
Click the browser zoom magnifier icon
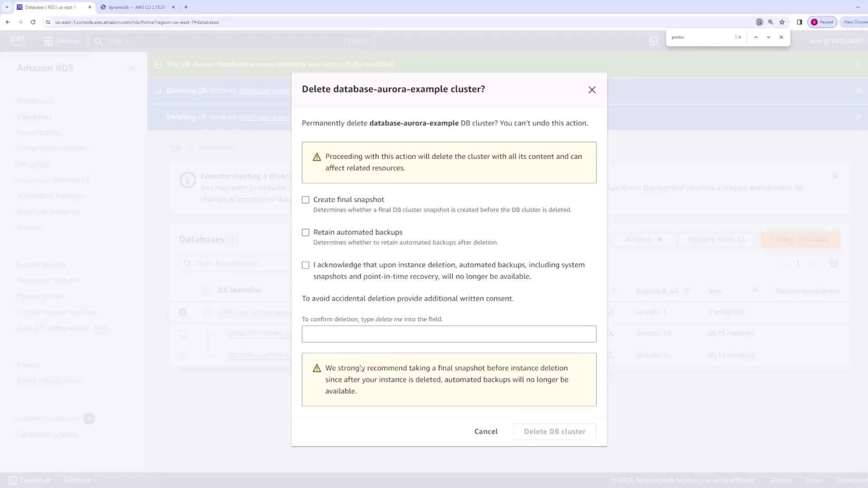coord(771,22)
